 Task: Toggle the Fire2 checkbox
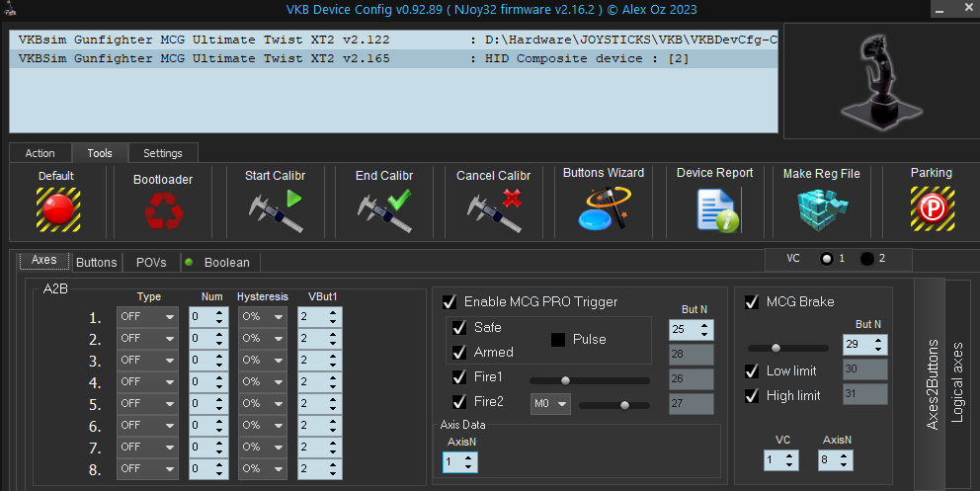(x=459, y=401)
